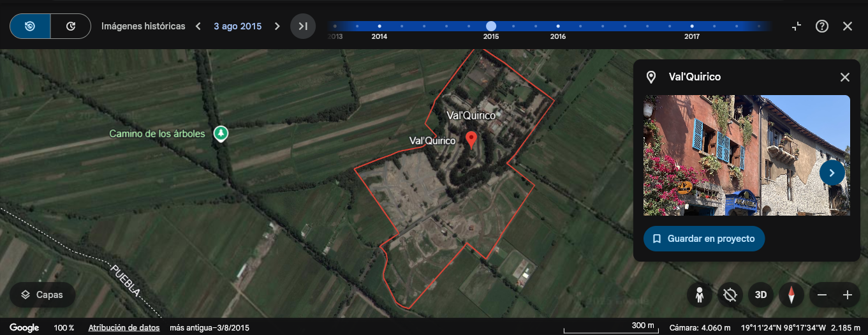Click the compass to reset north
Image resolution: width=868 pixels, height=335 pixels.
click(x=791, y=295)
